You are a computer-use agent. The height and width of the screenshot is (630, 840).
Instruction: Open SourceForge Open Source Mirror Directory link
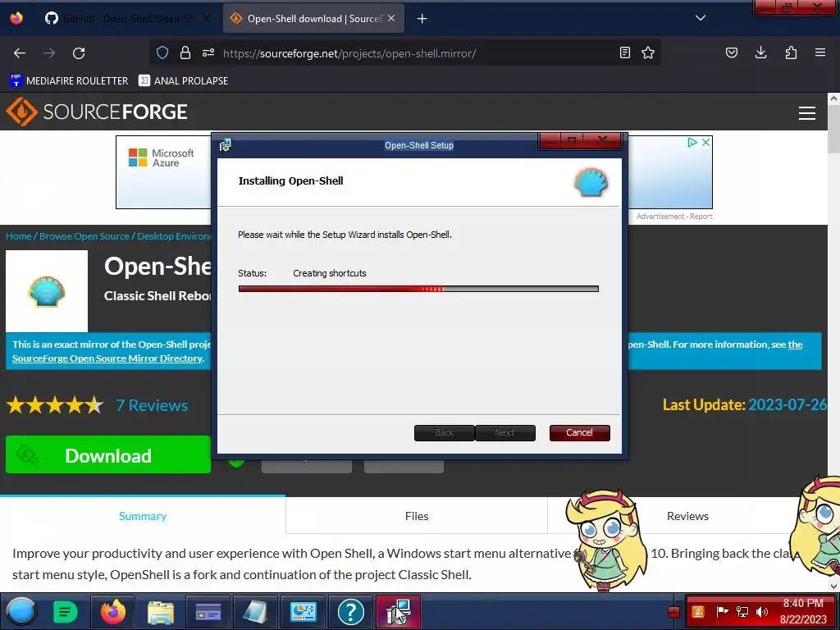[107, 358]
